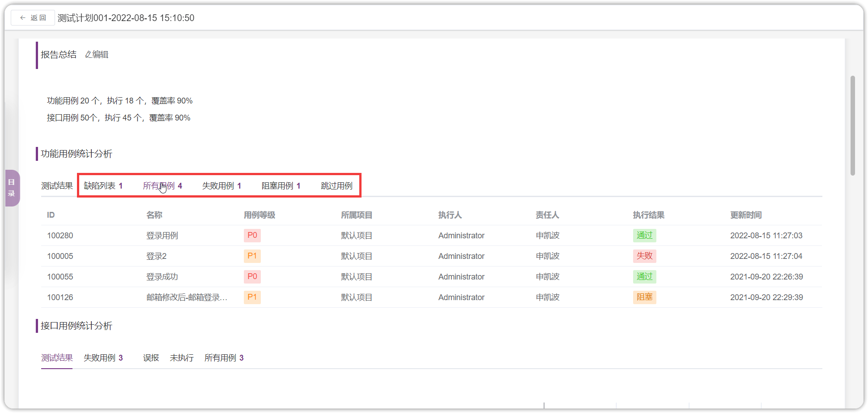Click the 功能用例统计分析 section heading
Viewport: 868px width, 413px height.
click(77, 154)
